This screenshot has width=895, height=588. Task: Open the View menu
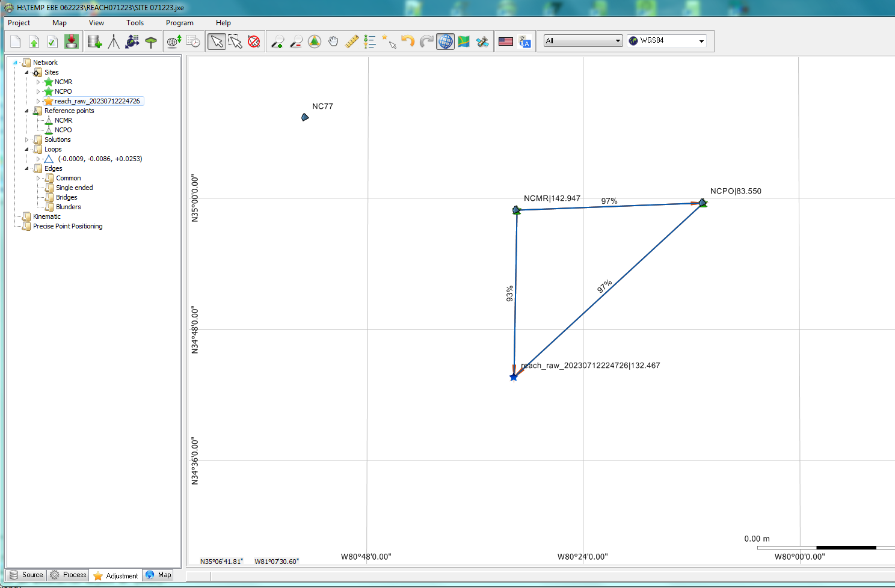point(96,23)
